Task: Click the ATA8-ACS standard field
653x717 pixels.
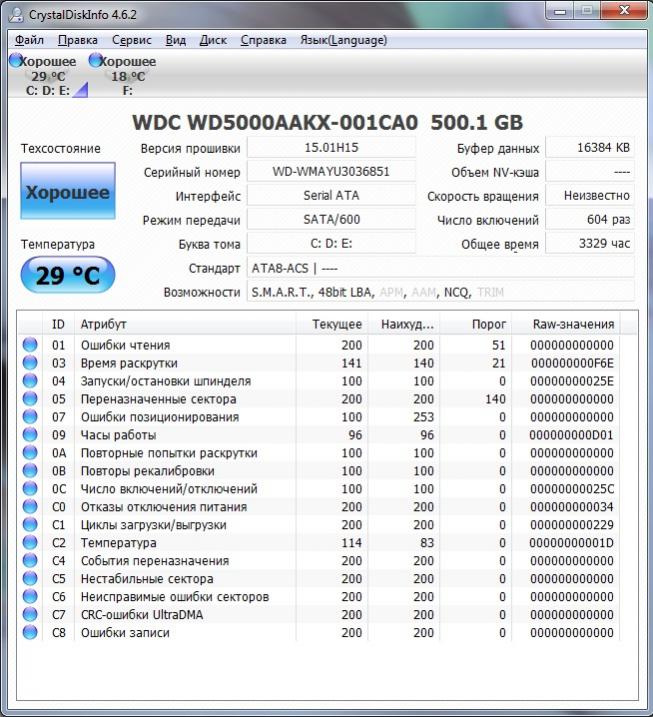Action: coord(441,268)
